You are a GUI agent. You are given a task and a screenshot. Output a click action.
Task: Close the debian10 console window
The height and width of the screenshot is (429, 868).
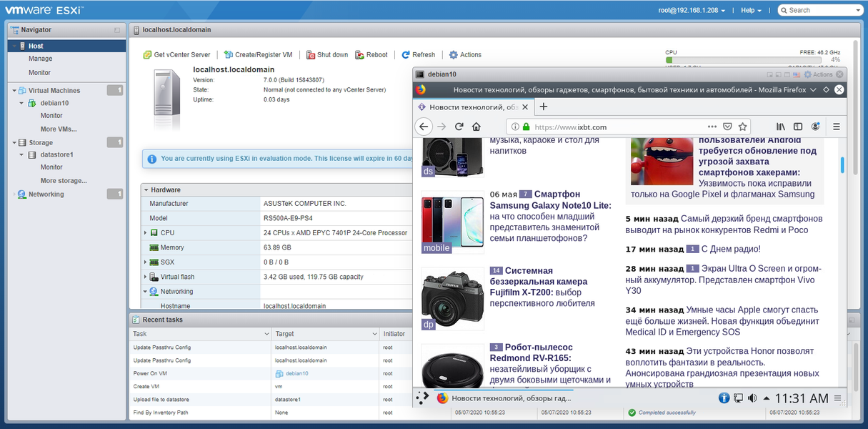coord(840,74)
